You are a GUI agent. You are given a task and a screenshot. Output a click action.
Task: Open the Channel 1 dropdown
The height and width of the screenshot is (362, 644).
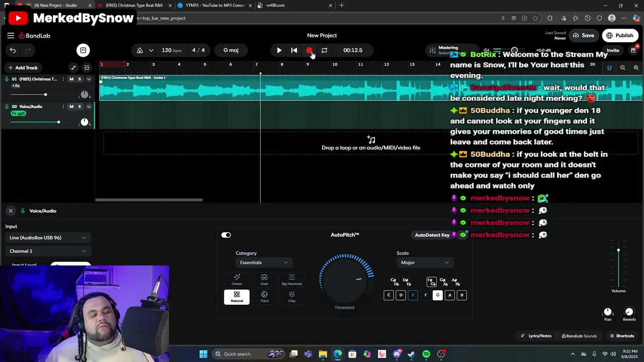(48, 251)
